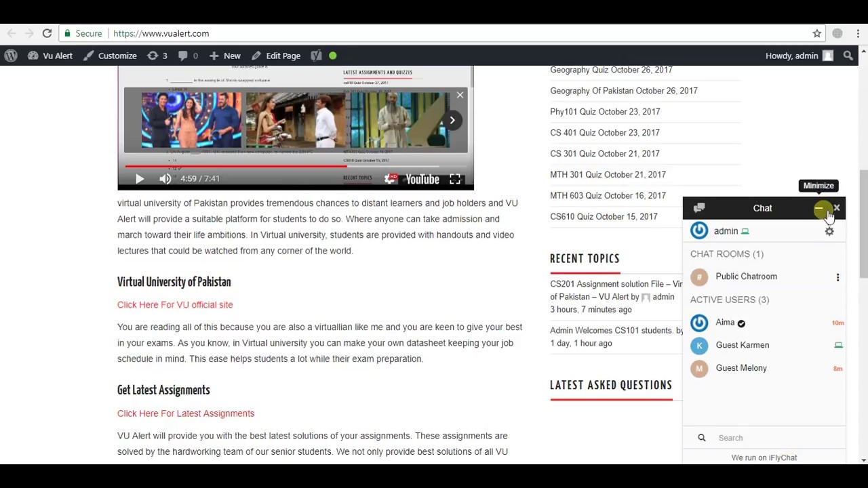This screenshot has height=488, width=868.
Task: Mute the video with speaker icon
Action: 165,179
